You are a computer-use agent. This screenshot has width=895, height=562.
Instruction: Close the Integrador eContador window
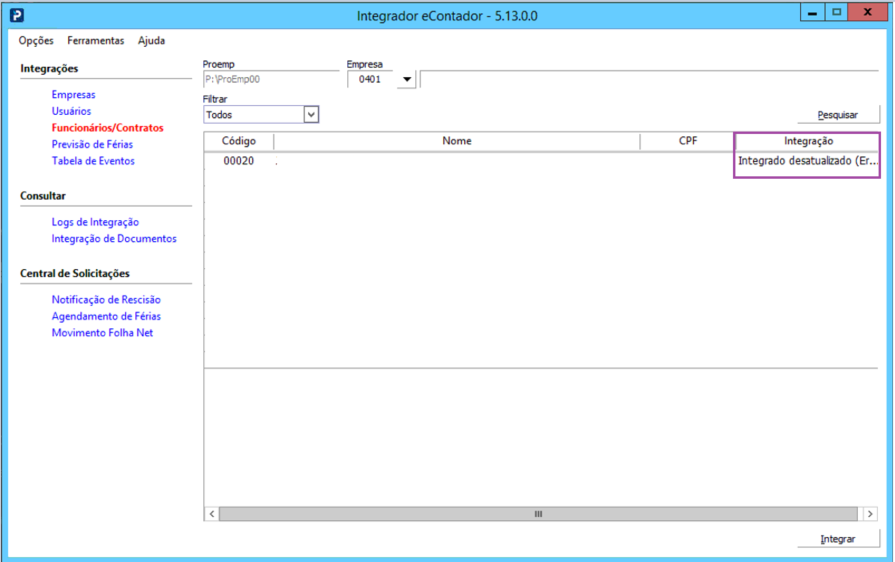[x=868, y=13]
